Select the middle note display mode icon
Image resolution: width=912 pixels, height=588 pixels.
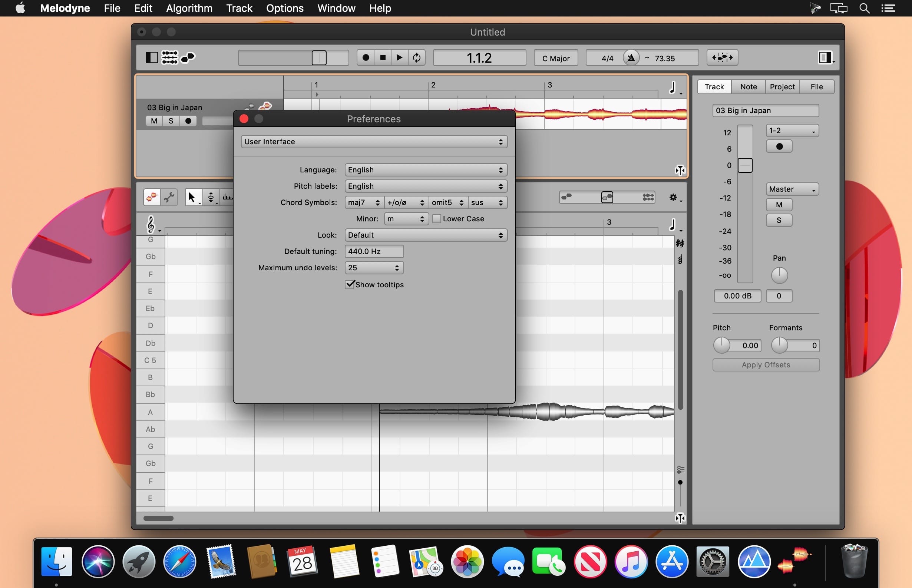click(x=607, y=197)
